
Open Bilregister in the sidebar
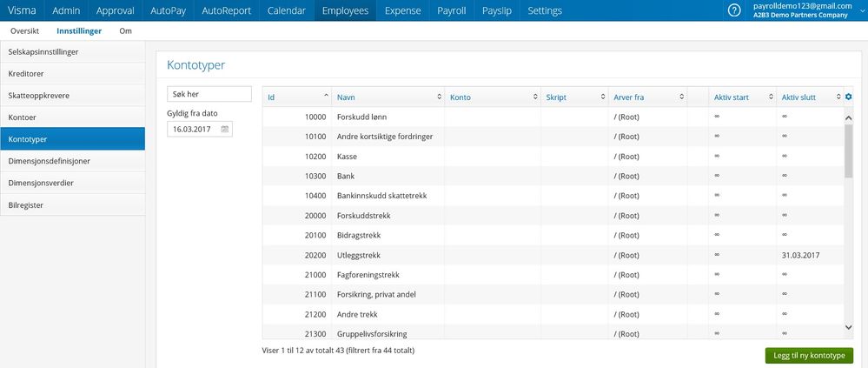72,204
